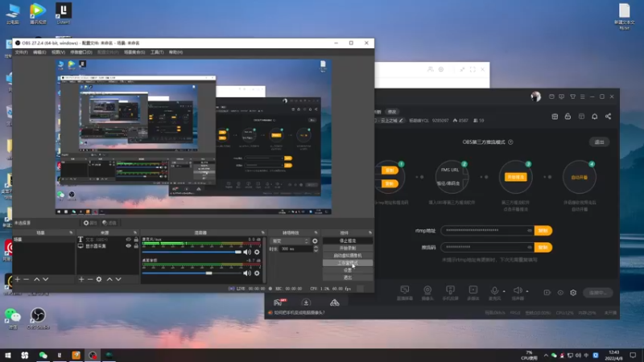Click speaker icon in streaming app toolbar
This screenshot has height=362, width=644.
(518, 290)
